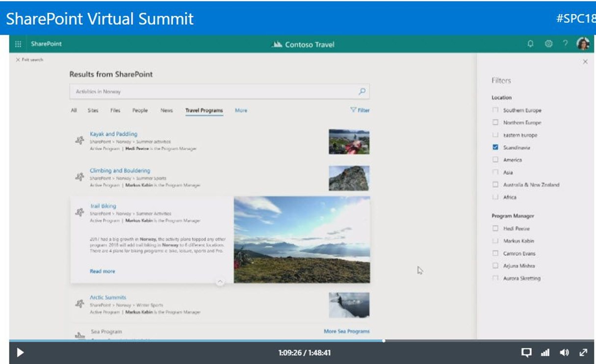Click the Sea Program heading text

point(106,332)
